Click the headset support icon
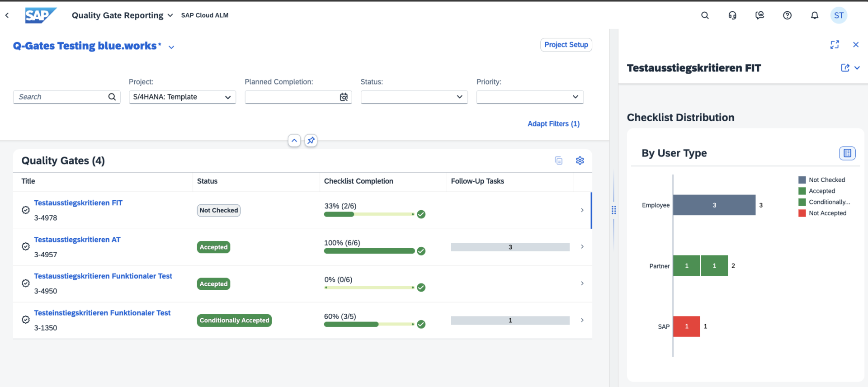 [x=732, y=15]
